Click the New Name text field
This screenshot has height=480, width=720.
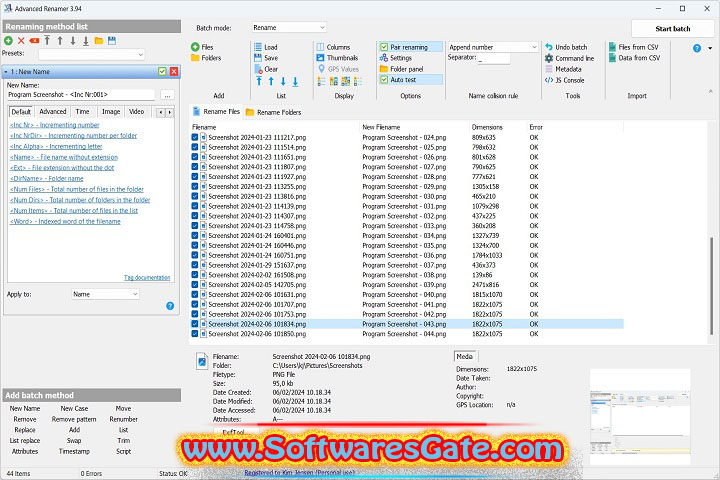[x=81, y=95]
